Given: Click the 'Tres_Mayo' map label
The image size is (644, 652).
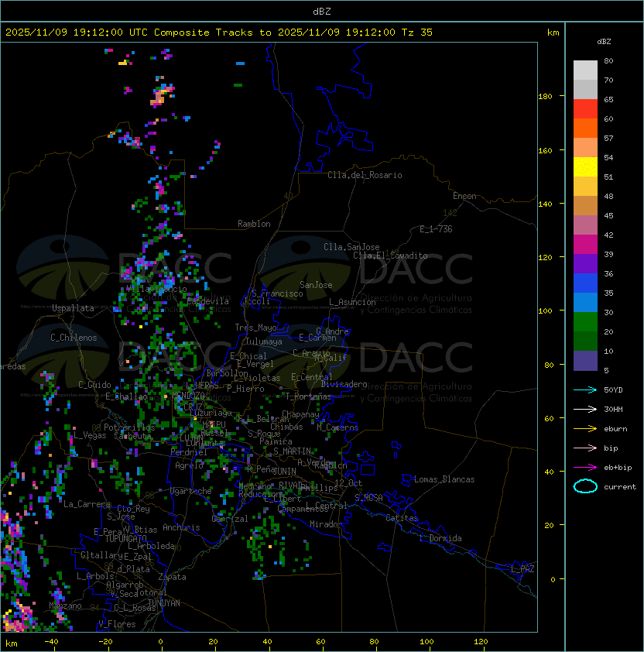Looking at the screenshot, I should point(255,328).
